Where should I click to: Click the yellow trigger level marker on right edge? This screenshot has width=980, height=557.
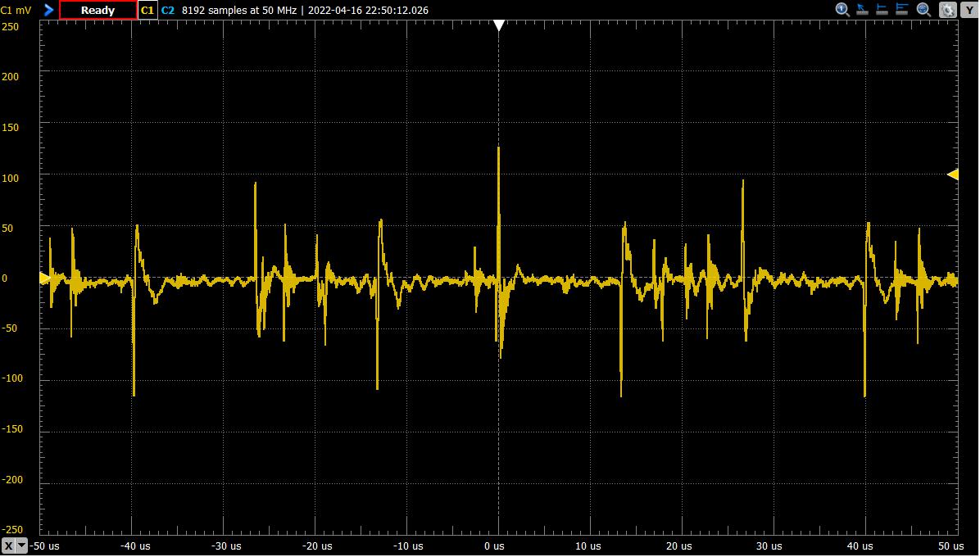[x=953, y=174]
